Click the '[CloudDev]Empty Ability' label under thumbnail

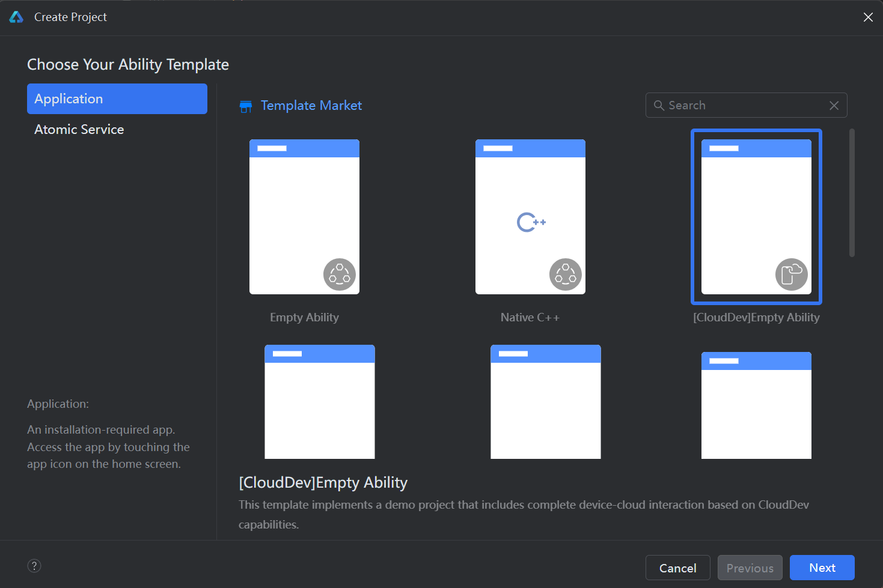[x=756, y=318]
